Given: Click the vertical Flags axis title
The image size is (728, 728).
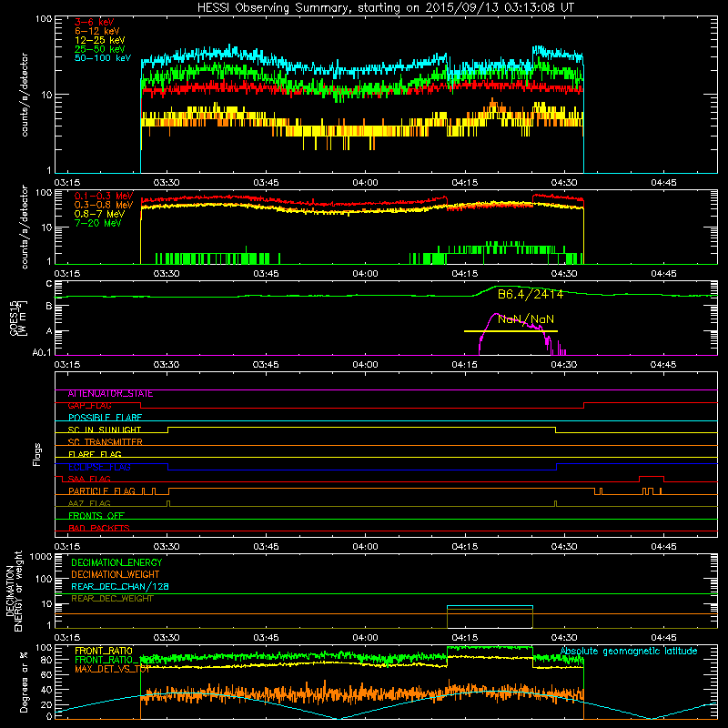Looking at the screenshot, I should click(x=37, y=454).
